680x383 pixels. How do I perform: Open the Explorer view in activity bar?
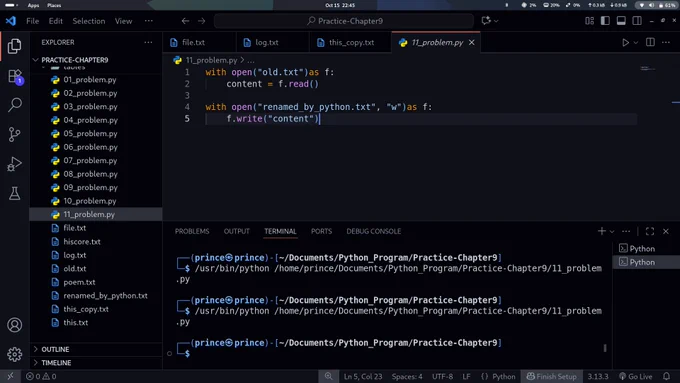point(14,46)
